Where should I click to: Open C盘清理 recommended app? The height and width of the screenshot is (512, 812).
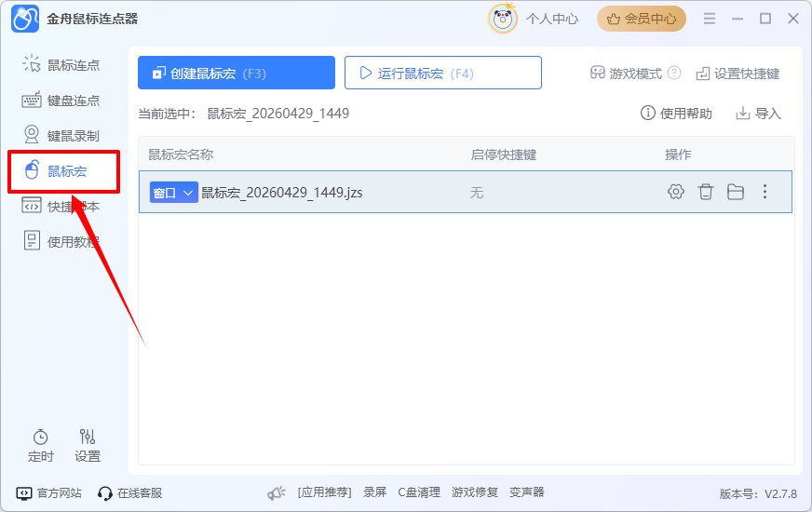point(419,492)
